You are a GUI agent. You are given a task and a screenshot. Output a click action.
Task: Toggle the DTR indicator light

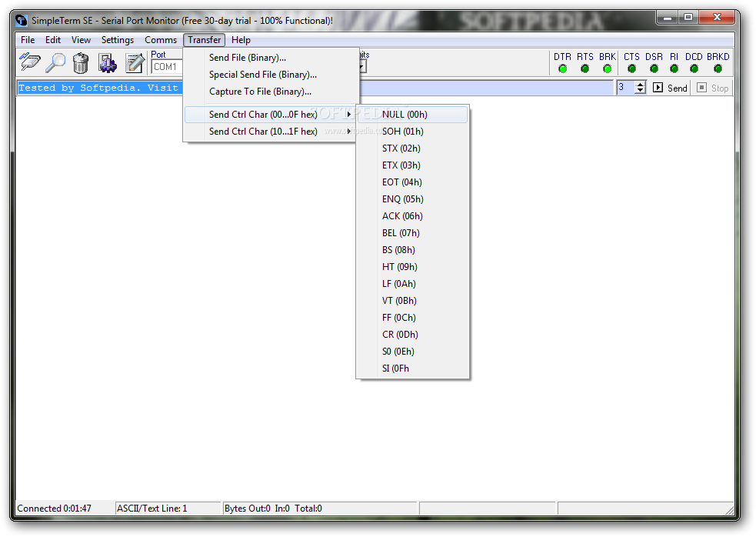(562, 69)
